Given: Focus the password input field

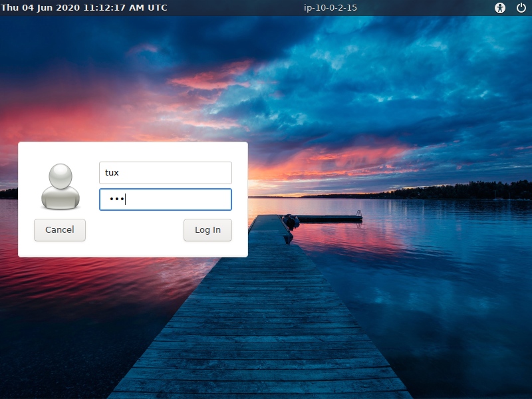Looking at the screenshot, I should click(x=166, y=199).
